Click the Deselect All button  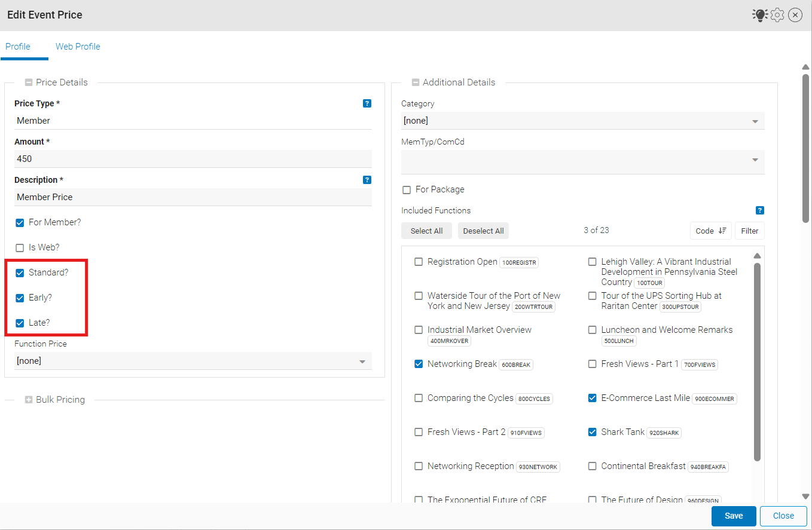(x=483, y=231)
